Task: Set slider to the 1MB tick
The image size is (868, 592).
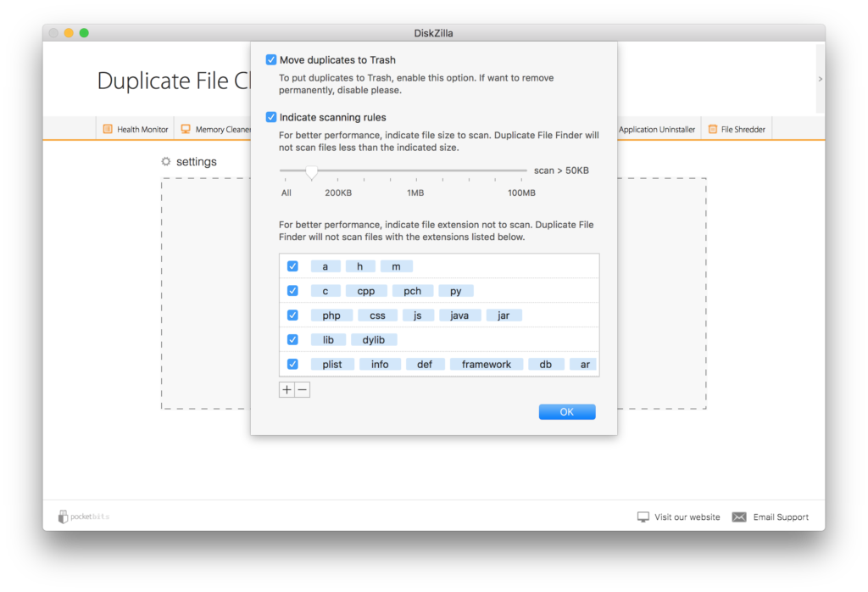Action: click(x=416, y=179)
